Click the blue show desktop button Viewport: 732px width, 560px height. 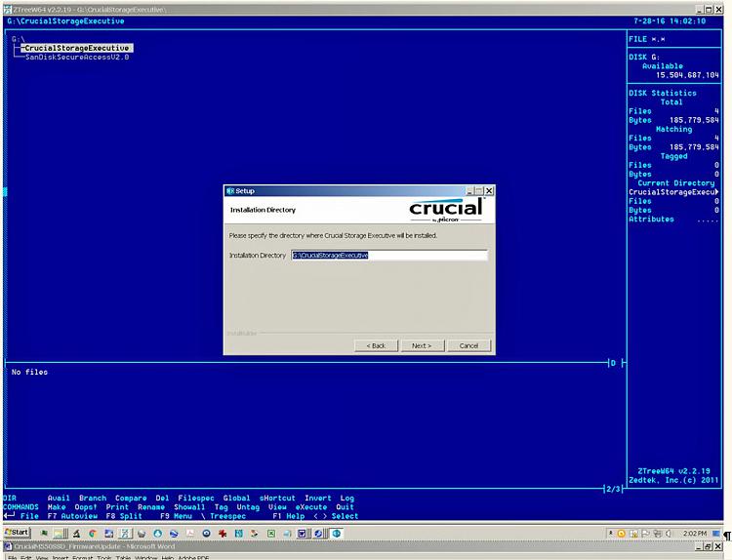[716, 533]
